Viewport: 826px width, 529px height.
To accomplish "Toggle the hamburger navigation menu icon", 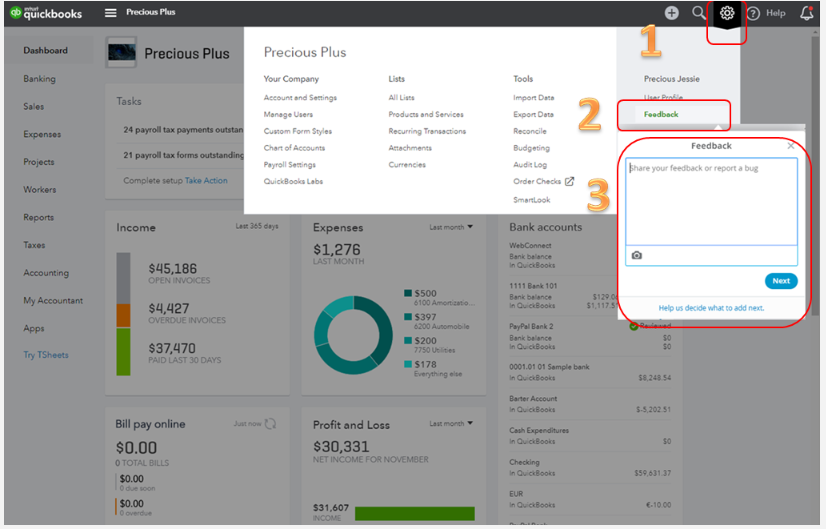I will (x=110, y=13).
